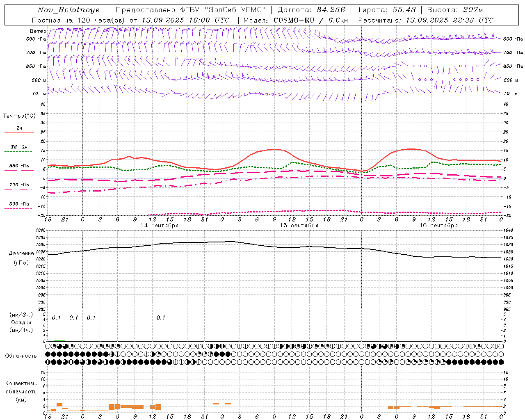Select the text Предоставлено ФГБУ "ЗапСиб УГМС"
Screen dimensions: 525x420
(191, 10)
